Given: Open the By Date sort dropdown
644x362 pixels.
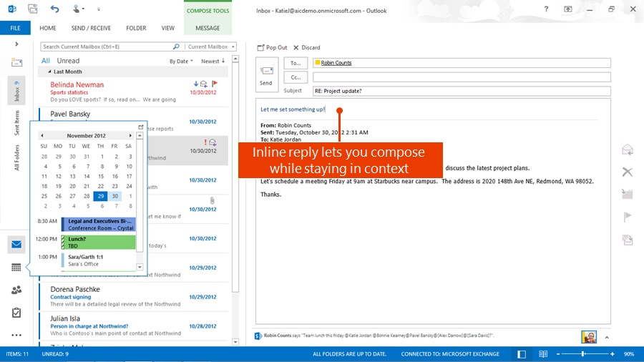Looking at the screenshot, I should coord(181,62).
